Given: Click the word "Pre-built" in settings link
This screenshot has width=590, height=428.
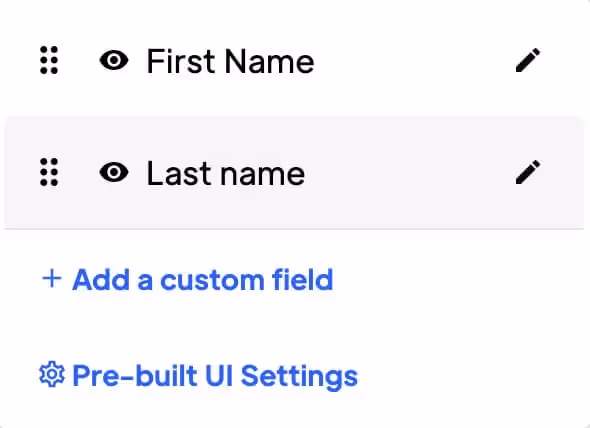Looking at the screenshot, I should pyautogui.click(x=134, y=376).
